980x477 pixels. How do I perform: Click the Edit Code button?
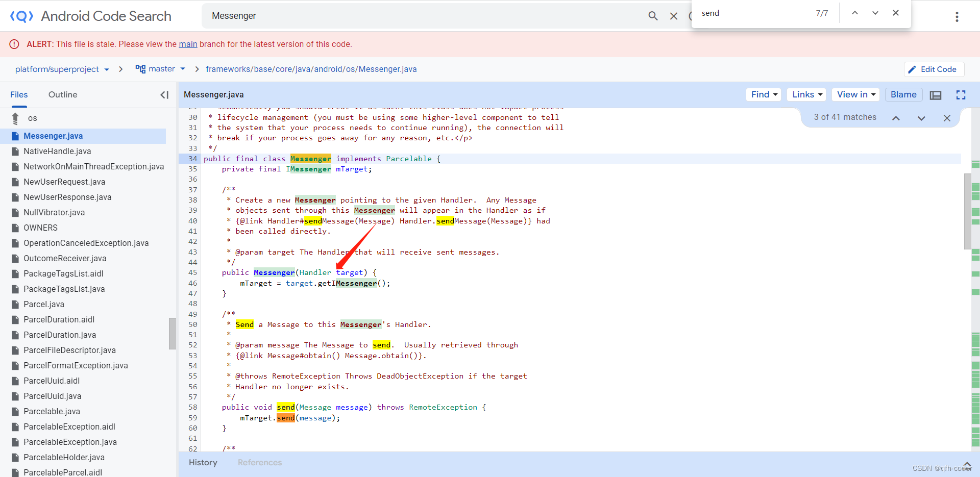click(x=934, y=69)
